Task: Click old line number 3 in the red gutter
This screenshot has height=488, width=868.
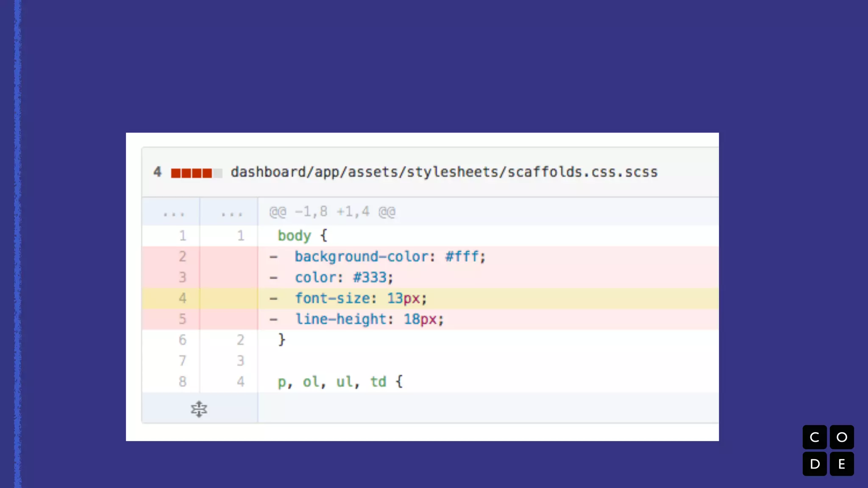Action: pyautogui.click(x=182, y=277)
